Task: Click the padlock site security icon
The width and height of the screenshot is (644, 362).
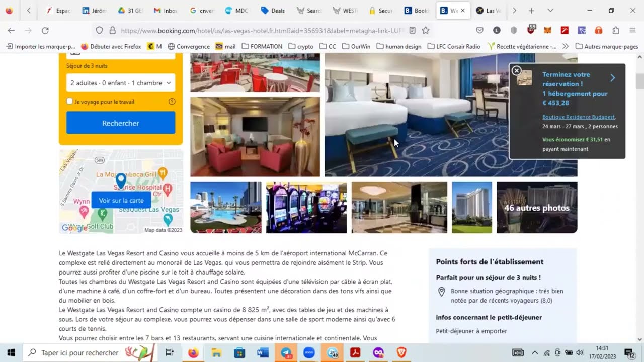Action: [112, 30]
